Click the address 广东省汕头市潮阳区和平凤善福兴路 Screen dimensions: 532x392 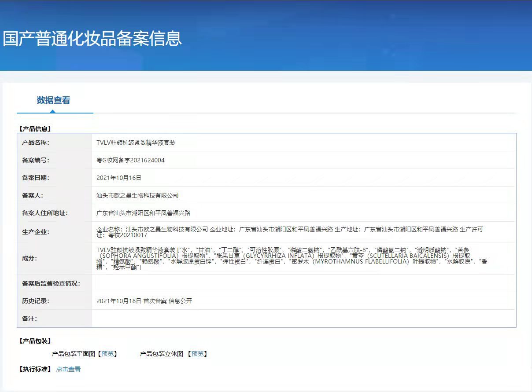click(143, 213)
